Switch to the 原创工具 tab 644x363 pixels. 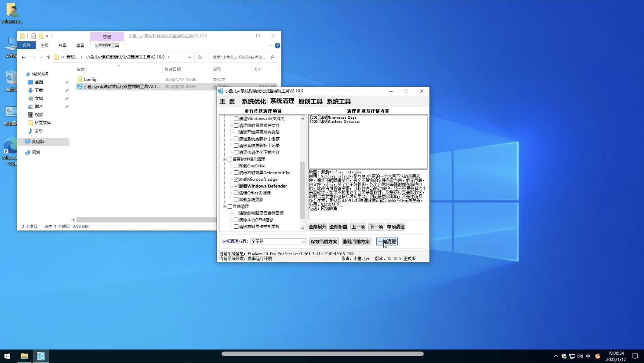tap(310, 102)
